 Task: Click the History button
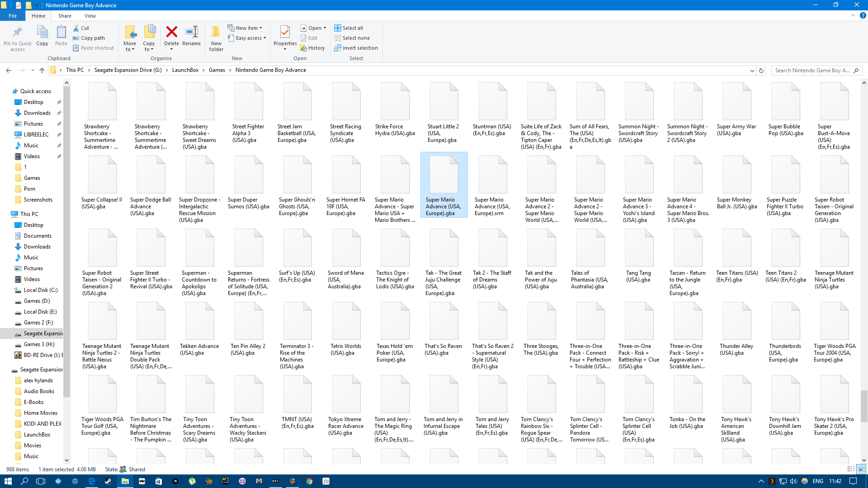[312, 48]
